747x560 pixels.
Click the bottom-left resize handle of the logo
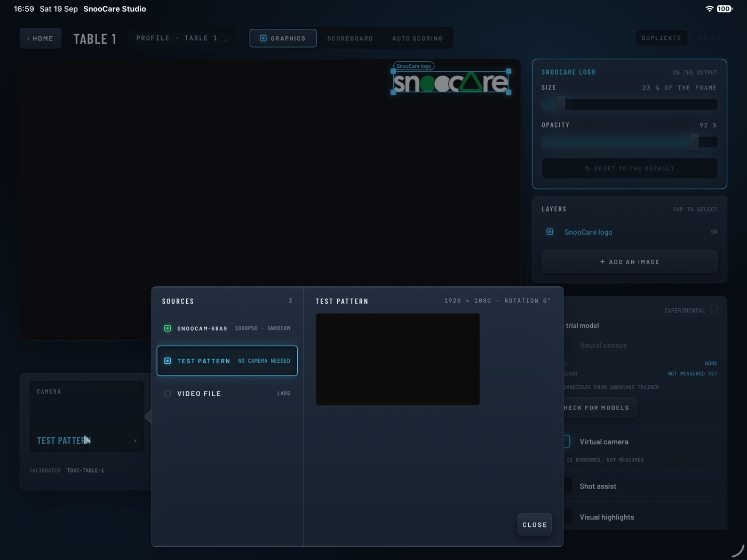point(394,93)
